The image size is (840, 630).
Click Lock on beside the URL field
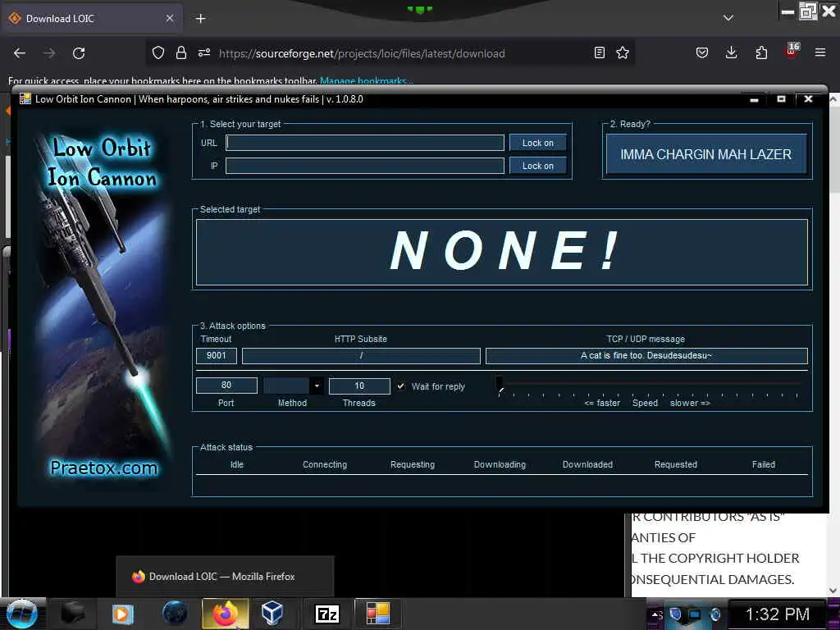538,143
